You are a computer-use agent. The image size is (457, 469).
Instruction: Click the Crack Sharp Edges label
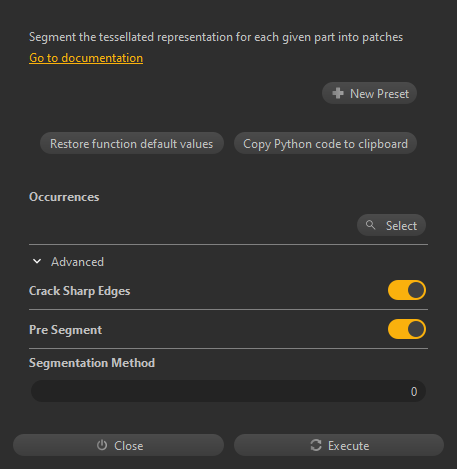pos(80,291)
